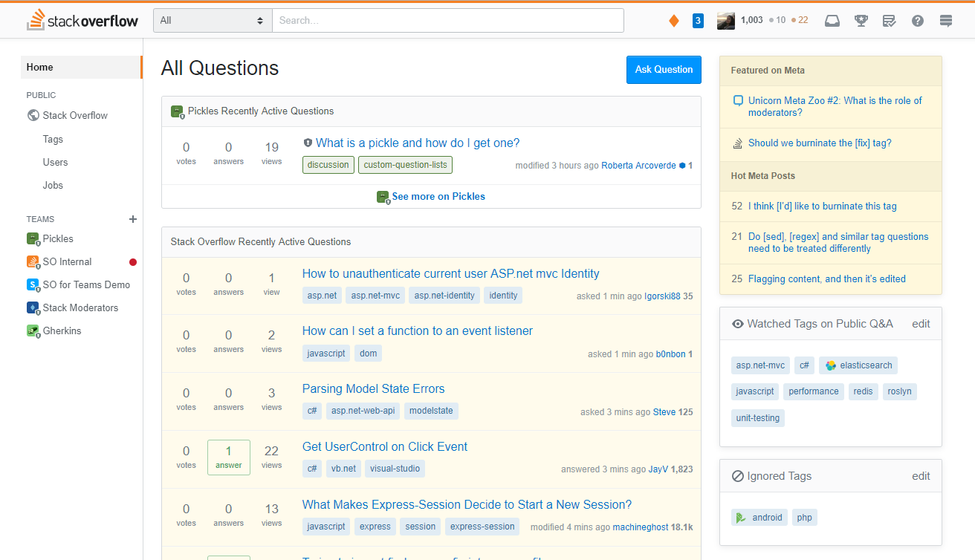
Task: Open 'Parsing Model State Errors' question
Action: click(373, 389)
